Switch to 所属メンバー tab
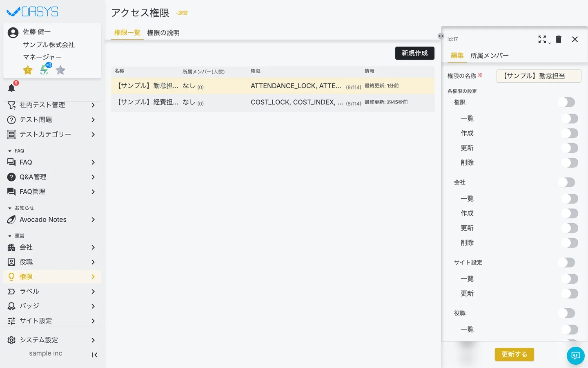Screen dimensions: 588x368 (x=489, y=56)
